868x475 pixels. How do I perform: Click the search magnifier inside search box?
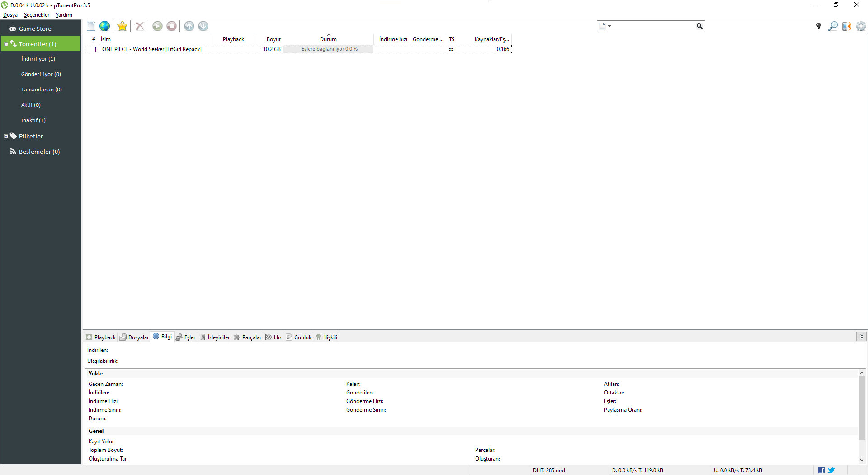click(x=699, y=26)
